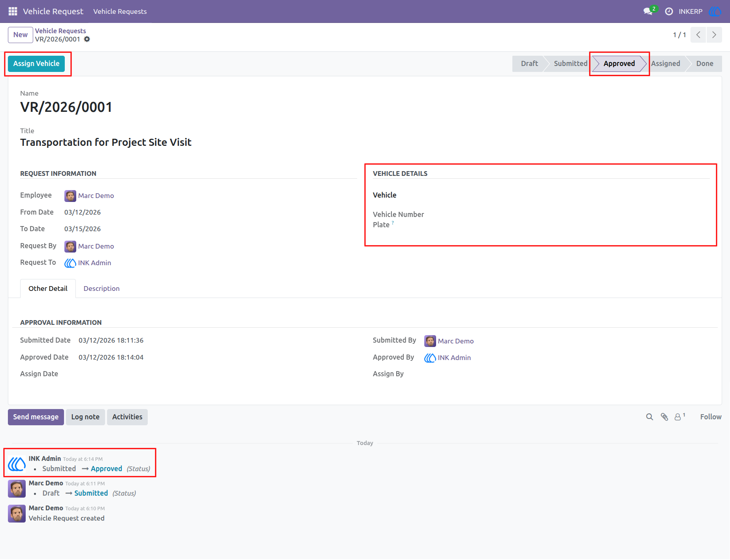Click Marc Demo avatar in Request By field
The image size is (730, 560).
coord(70,246)
